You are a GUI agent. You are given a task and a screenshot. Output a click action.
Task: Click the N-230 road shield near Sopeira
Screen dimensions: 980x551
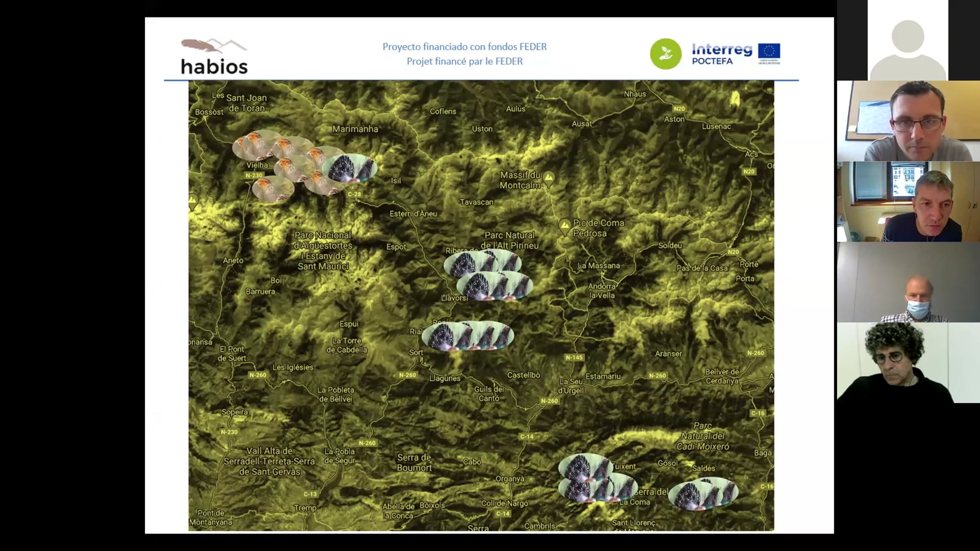coord(229,432)
